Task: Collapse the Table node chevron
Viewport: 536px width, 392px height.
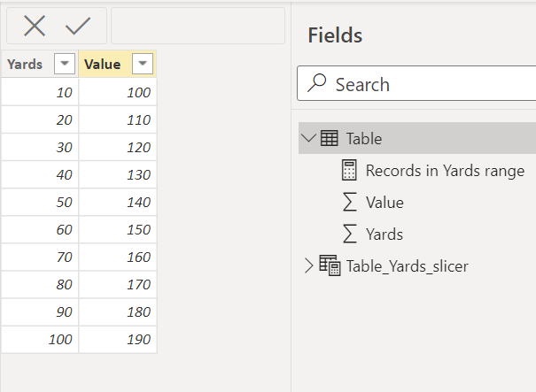Action: tap(308, 138)
